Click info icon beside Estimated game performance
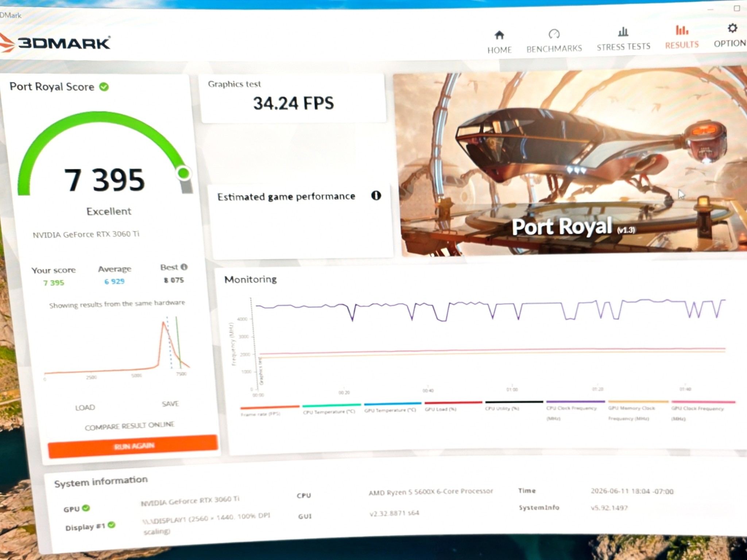 tap(376, 195)
